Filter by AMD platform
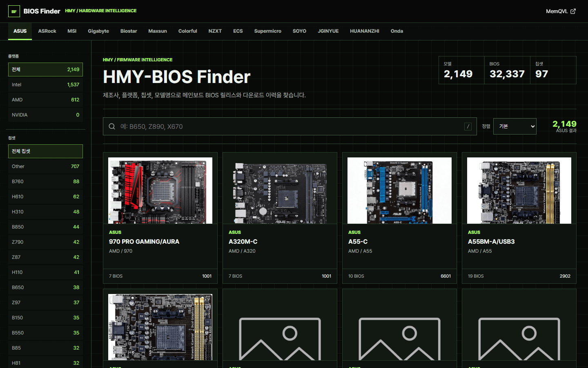Image resolution: width=588 pixels, height=368 pixels. (x=45, y=100)
